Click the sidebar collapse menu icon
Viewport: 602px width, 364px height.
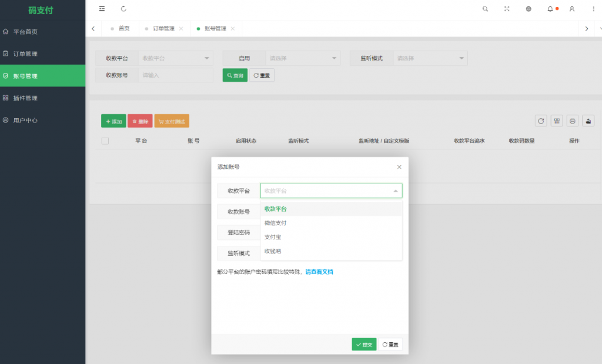tap(102, 9)
